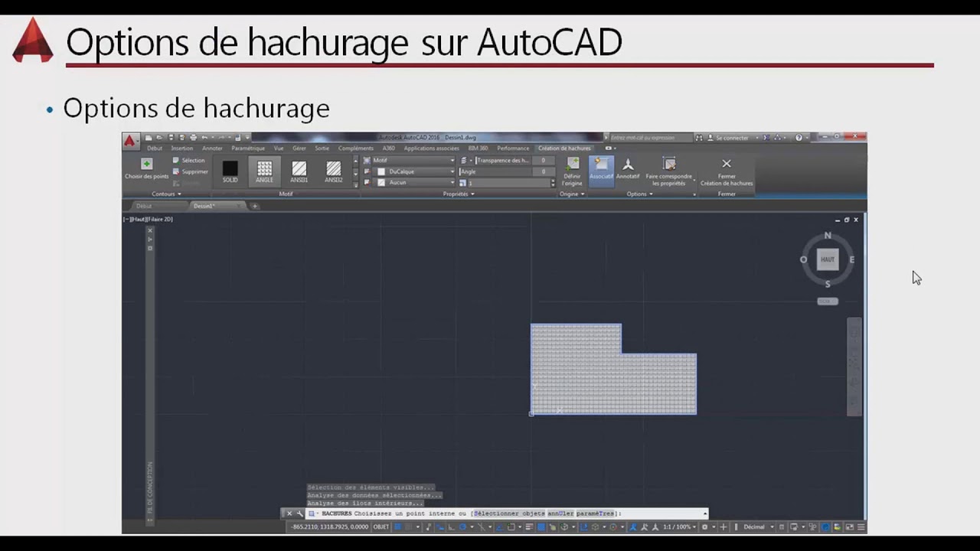980x551 pixels.
Task: Open the Aucun background color dropdown
Action: click(x=413, y=183)
